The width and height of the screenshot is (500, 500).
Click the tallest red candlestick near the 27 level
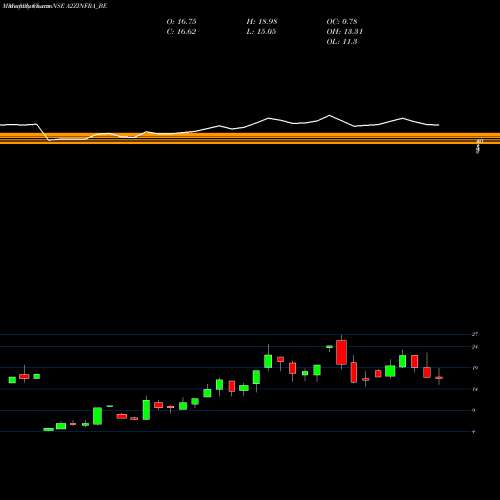tap(341, 352)
